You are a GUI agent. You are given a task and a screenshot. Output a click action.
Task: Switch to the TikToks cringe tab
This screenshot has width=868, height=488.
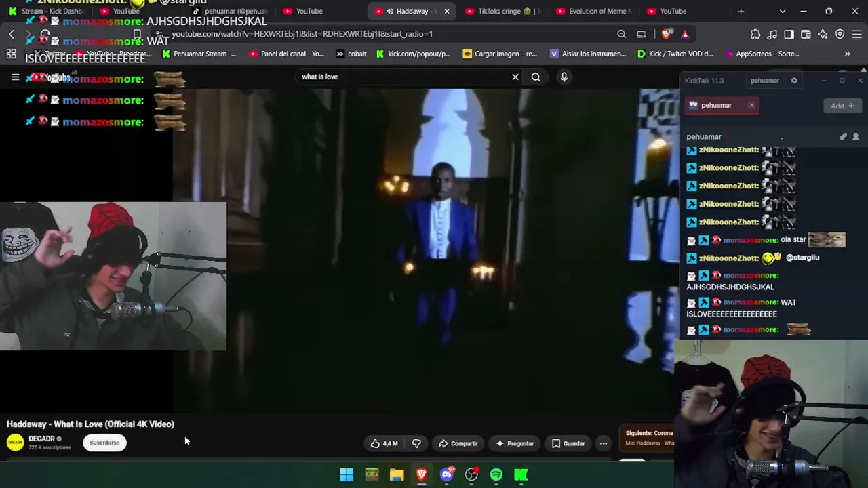click(x=504, y=12)
